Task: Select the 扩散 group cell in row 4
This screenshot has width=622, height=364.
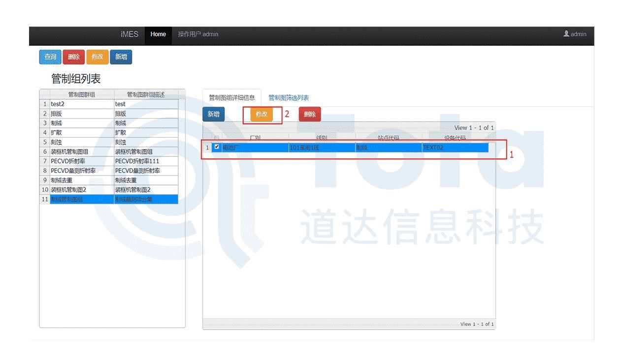Action: (82, 133)
